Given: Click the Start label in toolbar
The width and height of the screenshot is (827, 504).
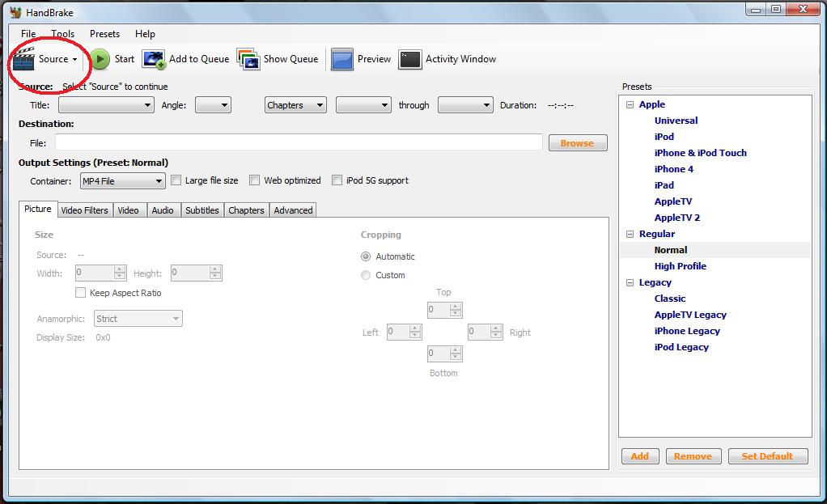Looking at the screenshot, I should pyautogui.click(x=125, y=59).
